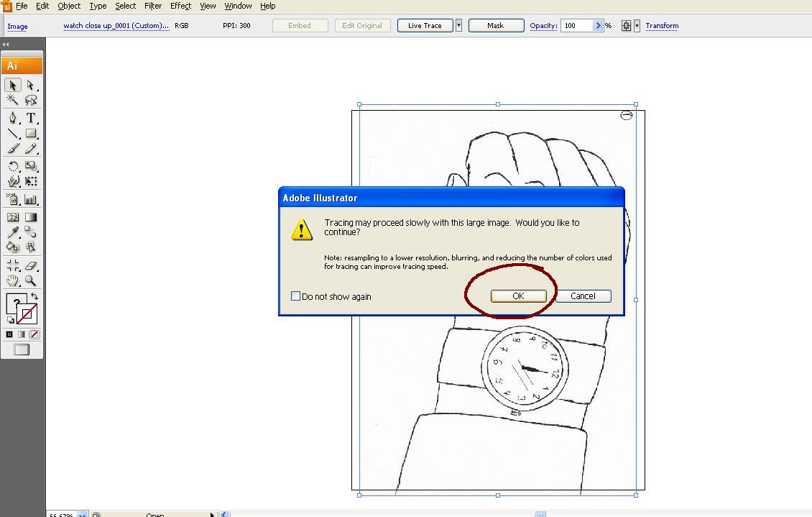Click Swap Fill and Stroke arrows
The image size is (812, 517).
[34, 296]
